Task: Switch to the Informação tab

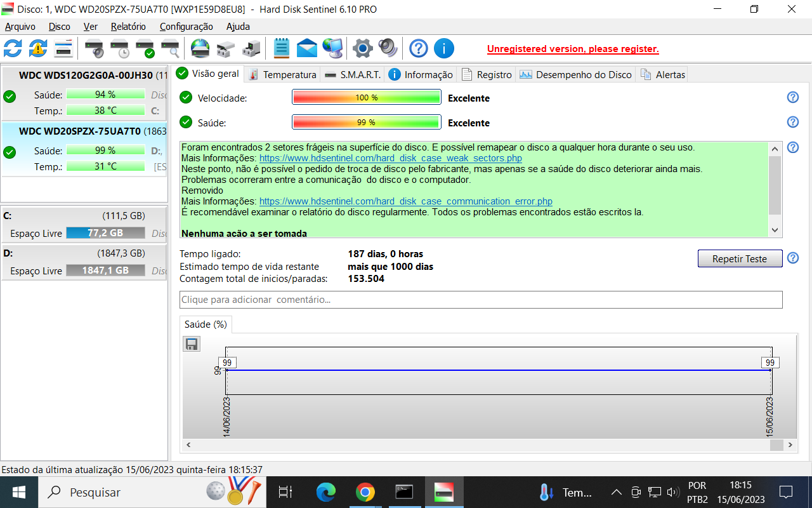Action: 421,74
